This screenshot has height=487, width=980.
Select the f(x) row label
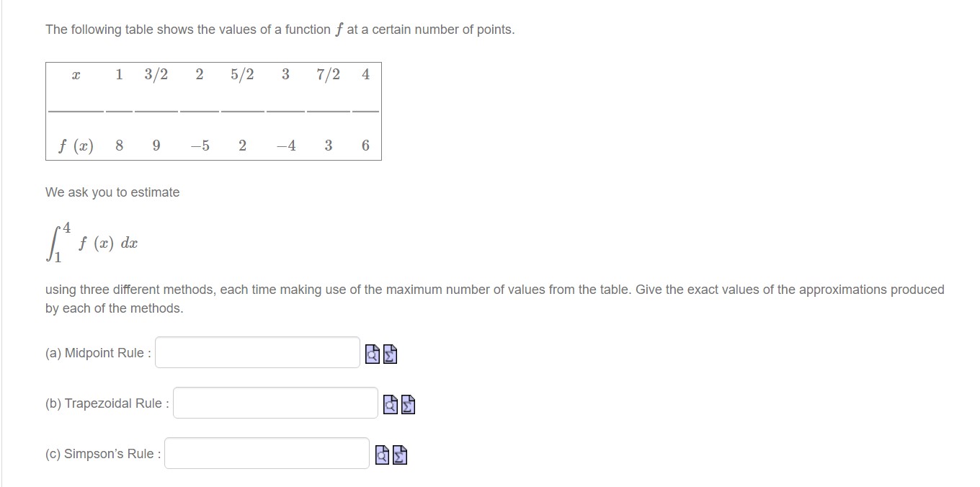coord(76,145)
